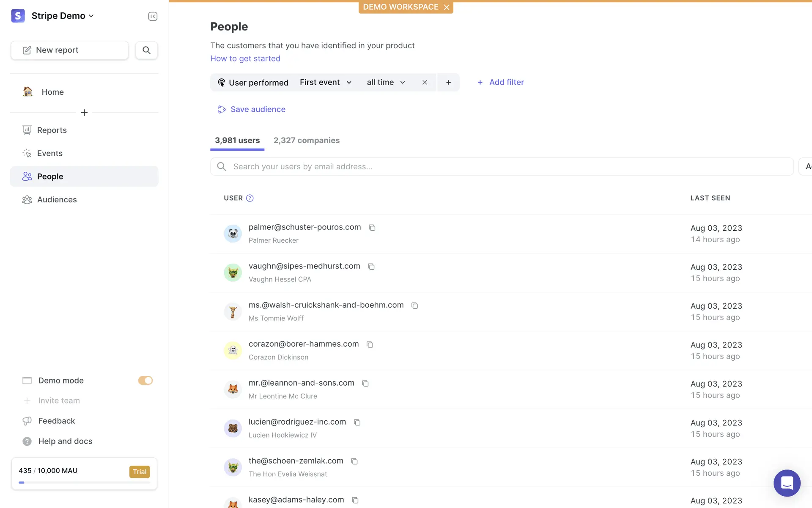Copy palmer@schuster-pouros.com email address
Image resolution: width=812 pixels, height=508 pixels.
[372, 228]
